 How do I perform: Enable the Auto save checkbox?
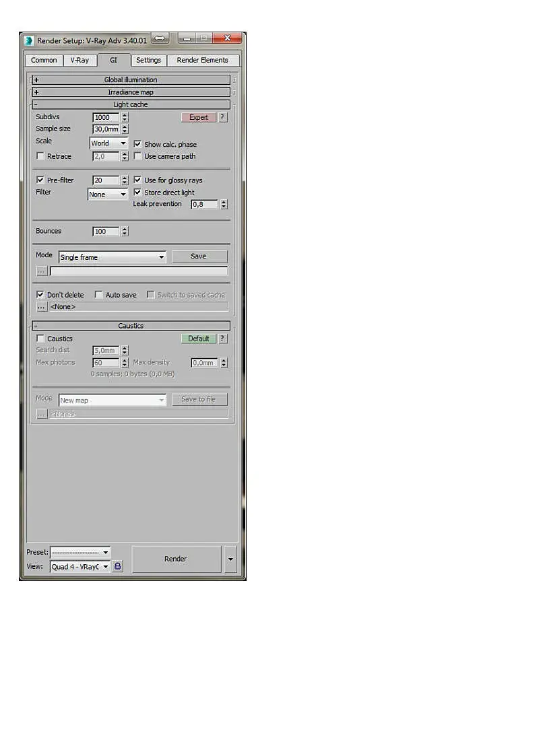[x=99, y=295]
